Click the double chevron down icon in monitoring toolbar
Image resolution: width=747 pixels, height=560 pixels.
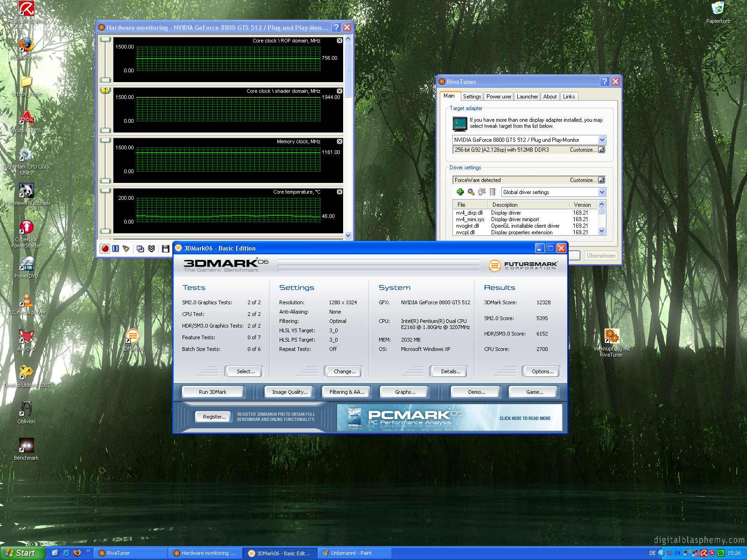tap(151, 249)
